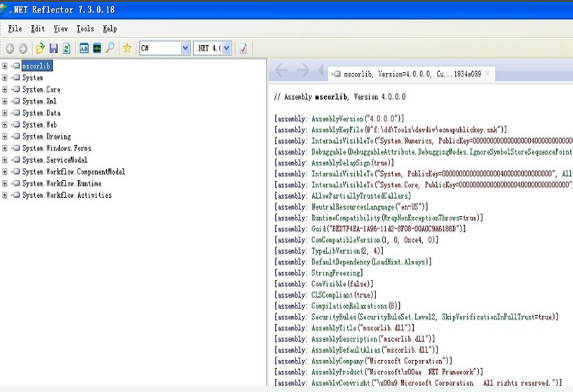Click the Guid attribute link
Viewport: 573px width, 392px height.
click(318, 229)
